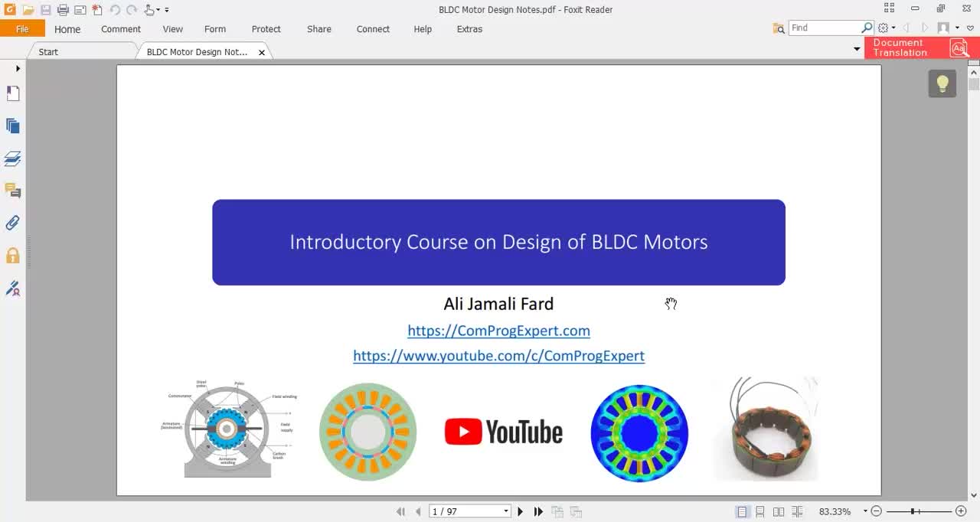Click the user account avatar icon
This screenshot has height=522, width=980.
point(943,28)
